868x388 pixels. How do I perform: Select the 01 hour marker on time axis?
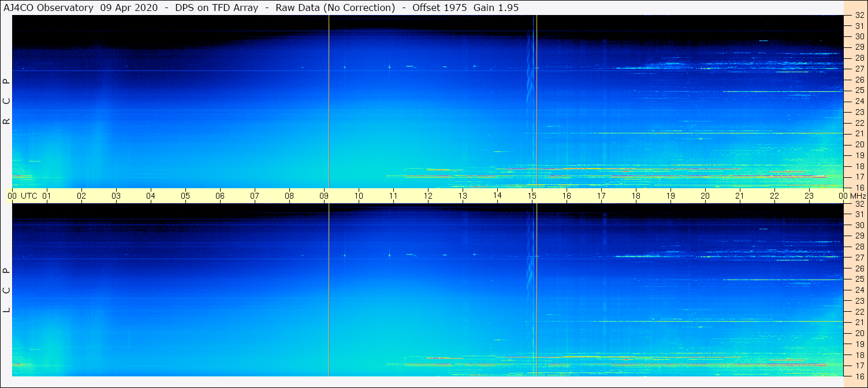coord(47,196)
